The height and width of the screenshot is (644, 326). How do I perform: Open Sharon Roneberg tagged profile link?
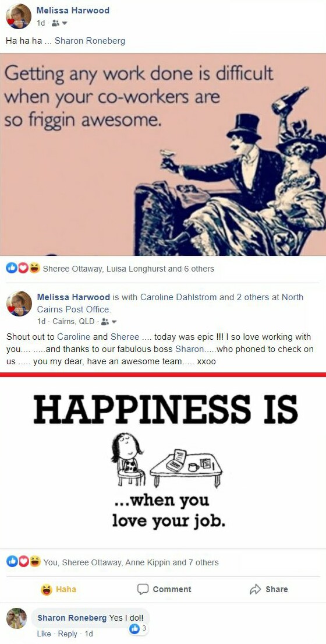90,41
